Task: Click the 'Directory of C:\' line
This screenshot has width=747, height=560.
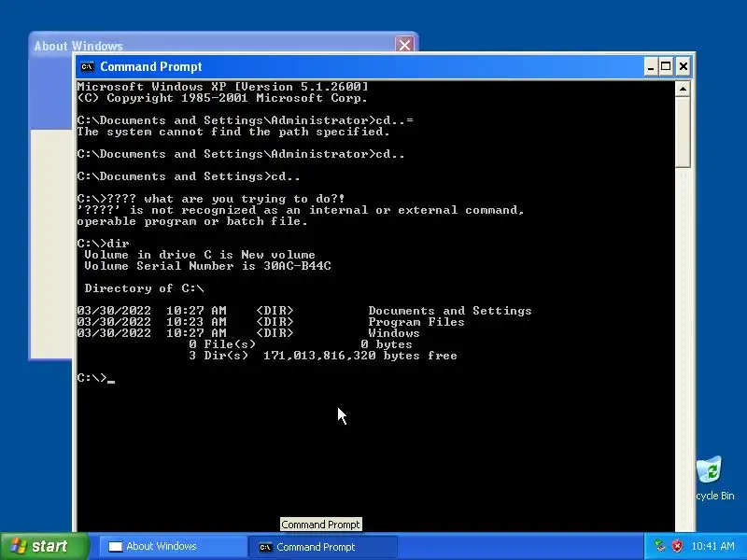Action: coord(144,288)
